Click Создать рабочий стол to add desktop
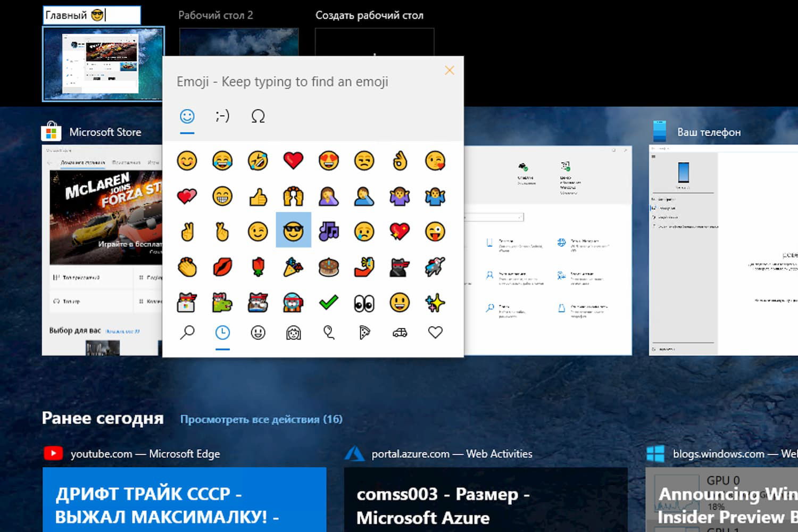Screen dimensions: 798x532 pyautogui.click(x=375, y=42)
